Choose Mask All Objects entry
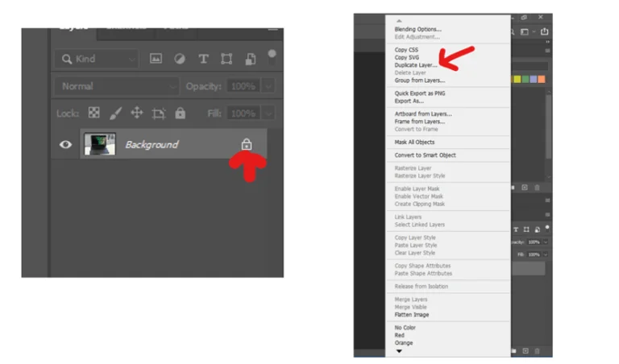Screen dimensions: 619x364 [x=414, y=143]
